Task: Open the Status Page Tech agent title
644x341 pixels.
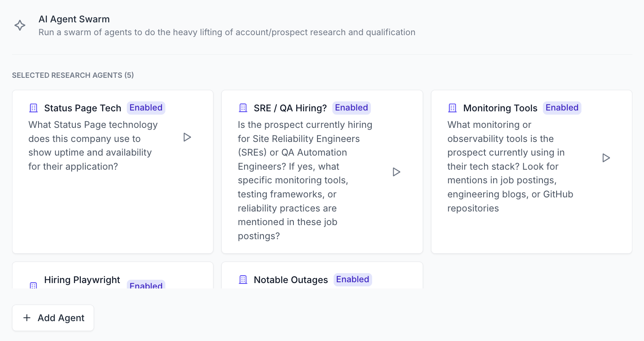Action: pos(82,108)
